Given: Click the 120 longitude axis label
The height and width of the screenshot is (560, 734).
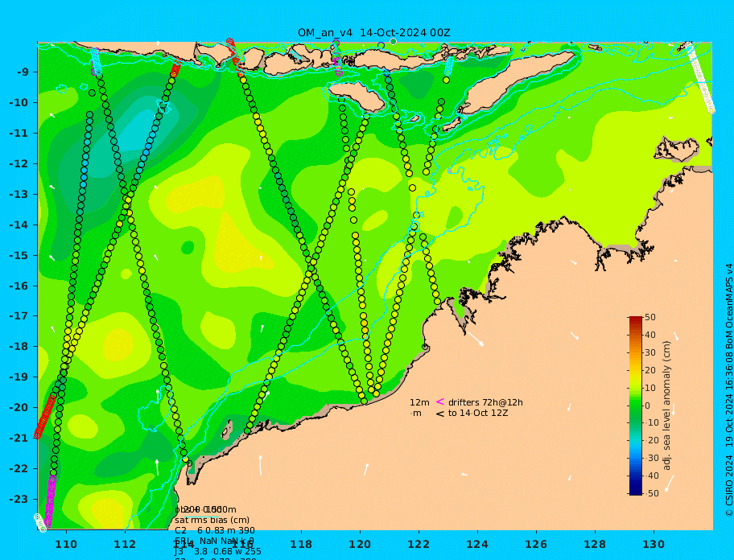Looking at the screenshot, I should (x=360, y=544).
